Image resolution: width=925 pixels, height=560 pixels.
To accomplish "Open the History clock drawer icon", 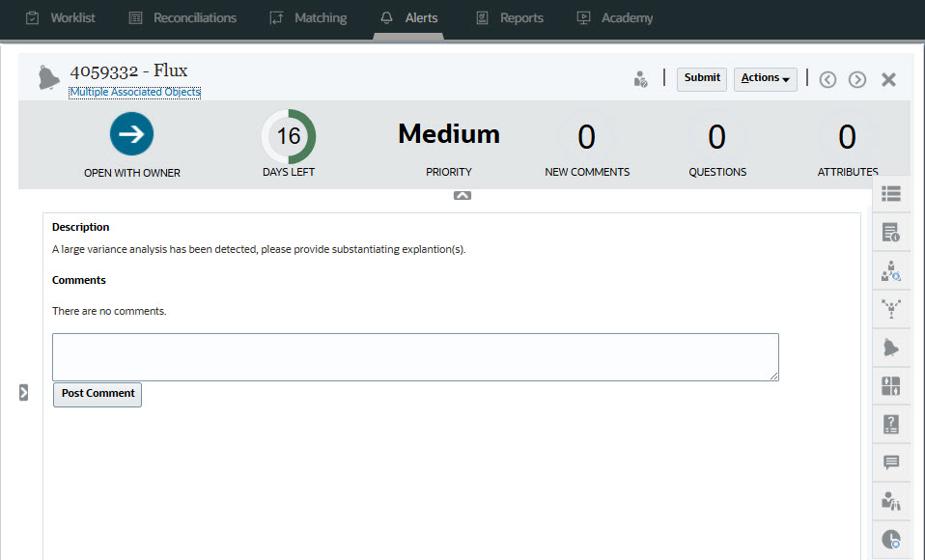I will tap(891, 539).
